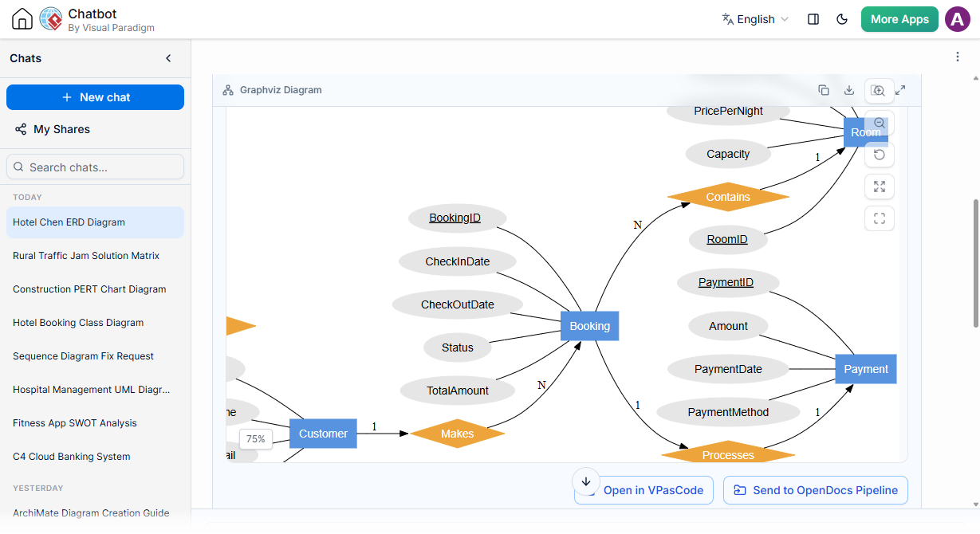Click the PaymentDate attribute ellipse

point(728,369)
